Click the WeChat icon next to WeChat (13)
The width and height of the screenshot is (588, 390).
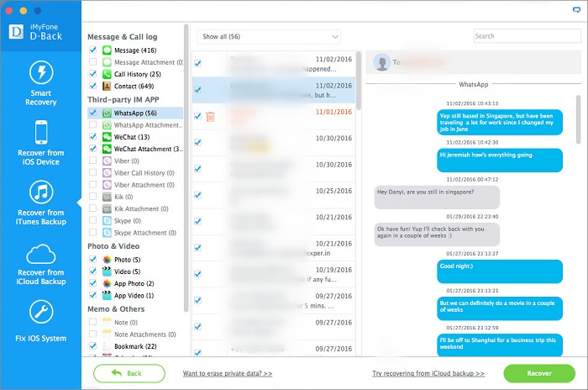tap(107, 137)
